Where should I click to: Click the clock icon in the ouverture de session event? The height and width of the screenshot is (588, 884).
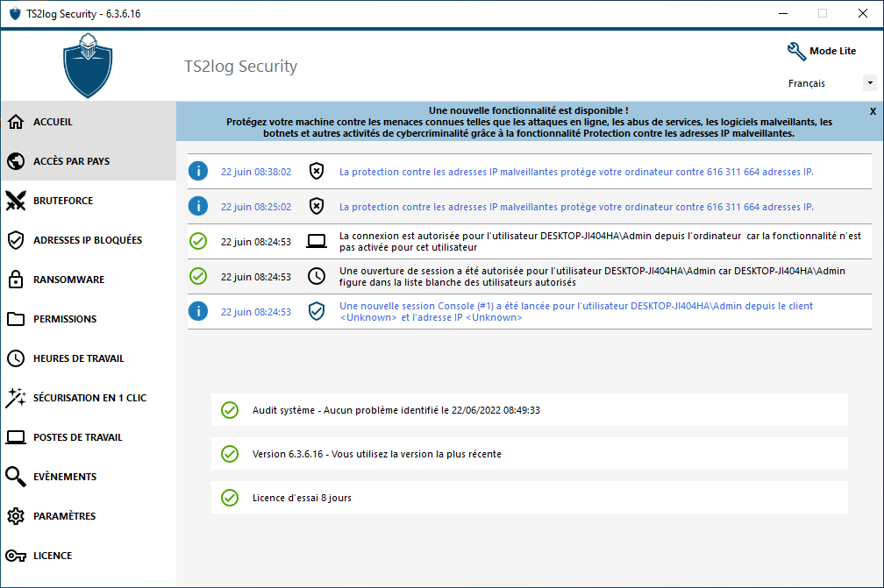317,276
